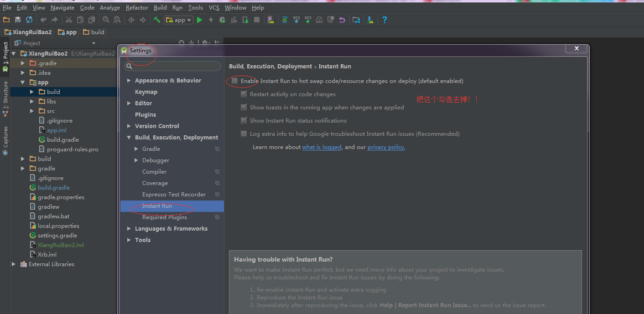The image size is (644, 314).
Task: Expand the .idea folder in project tree
Action: tap(23, 72)
